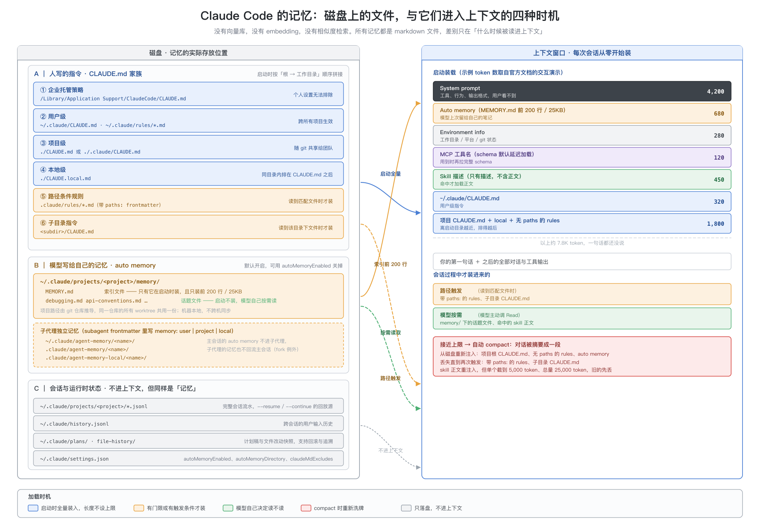760x532 pixels.
Task: Click the 启动装载 subsection heading
Action: tap(498, 72)
